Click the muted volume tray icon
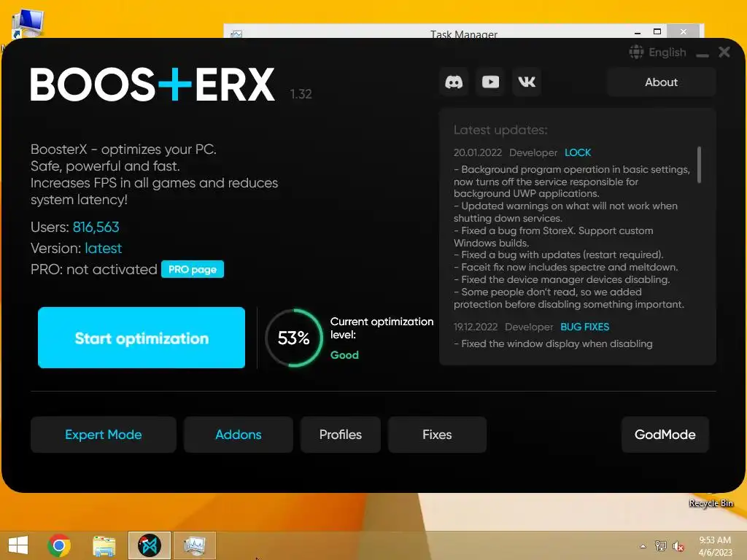Viewport: 747px width, 560px height. pos(678,546)
